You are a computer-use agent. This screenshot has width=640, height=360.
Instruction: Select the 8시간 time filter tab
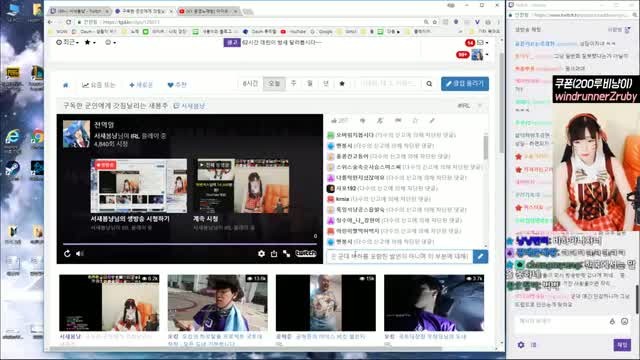(250, 84)
